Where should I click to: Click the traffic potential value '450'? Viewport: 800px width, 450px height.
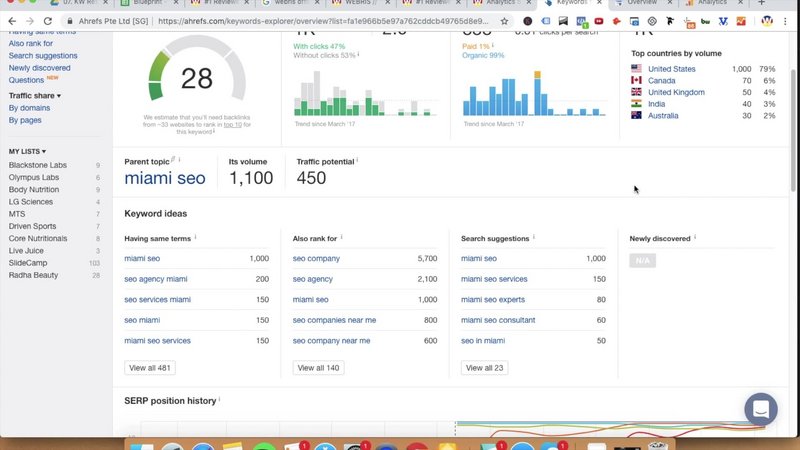311,178
